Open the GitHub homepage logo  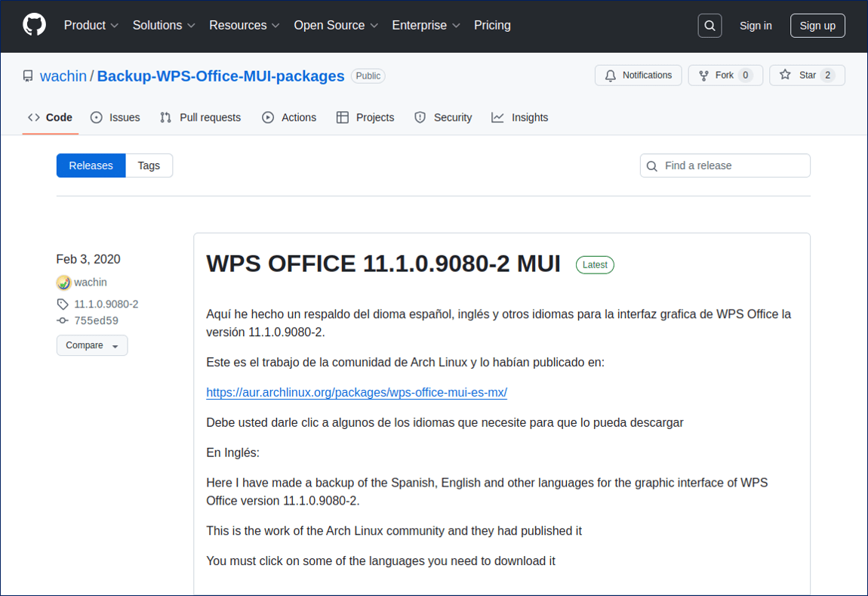[34, 26]
